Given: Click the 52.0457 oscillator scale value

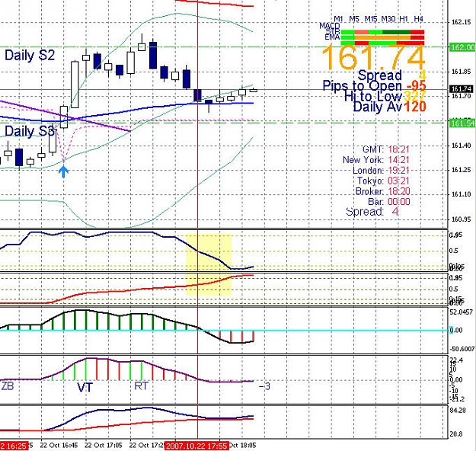Looking at the screenshot, I should click(x=461, y=312).
